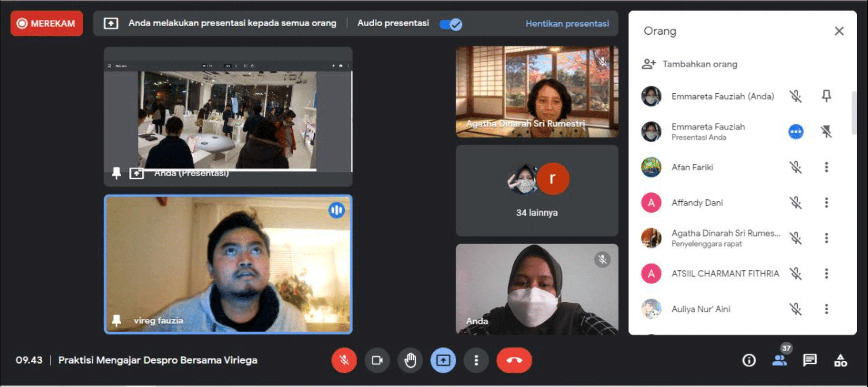Click the people panel scrollbar
Screen dimensions: 868x387
[854, 113]
